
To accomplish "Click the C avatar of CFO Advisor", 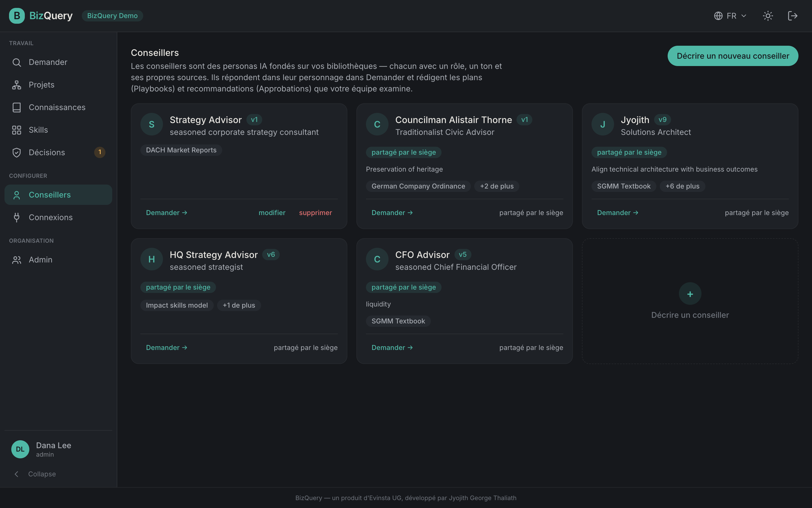I will pyautogui.click(x=377, y=259).
